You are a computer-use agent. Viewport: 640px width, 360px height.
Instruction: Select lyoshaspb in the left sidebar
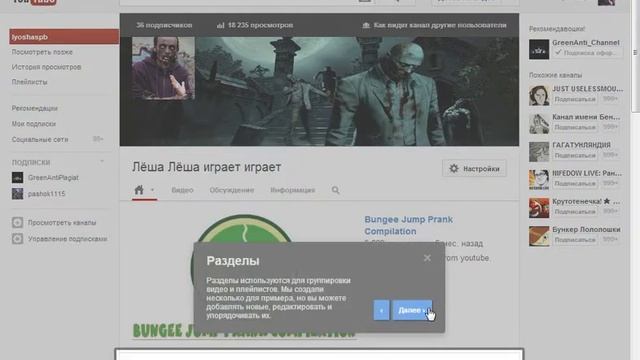(64, 37)
